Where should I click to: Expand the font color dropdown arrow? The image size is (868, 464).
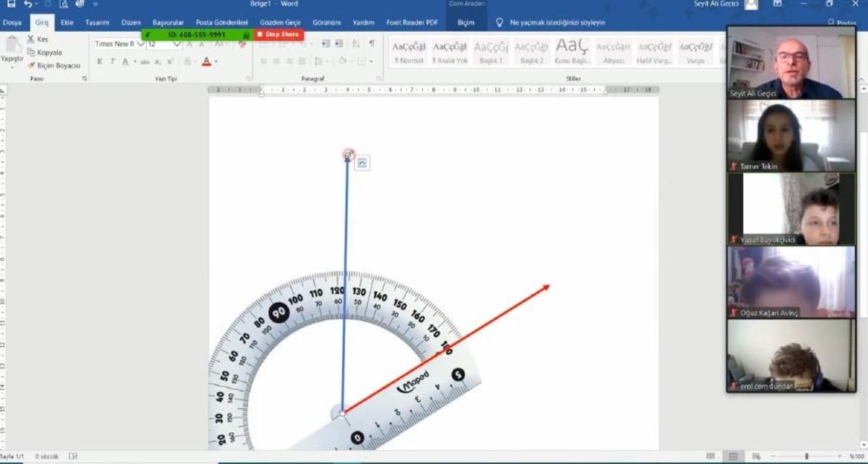click(x=216, y=62)
